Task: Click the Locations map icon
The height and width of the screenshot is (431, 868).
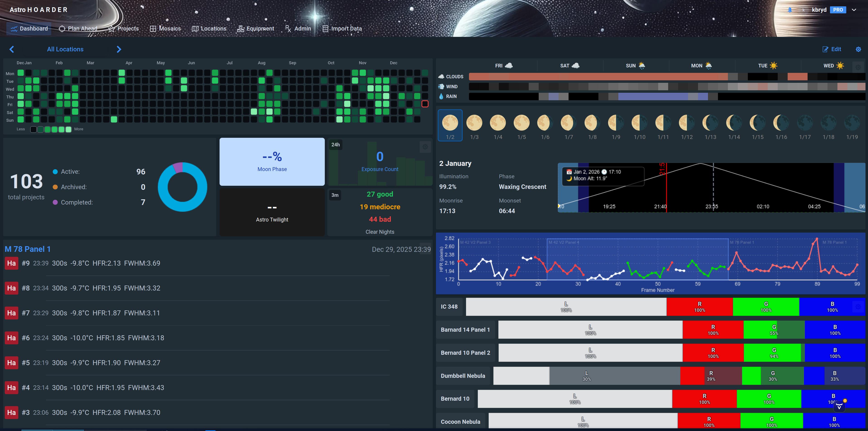Action: click(x=195, y=29)
